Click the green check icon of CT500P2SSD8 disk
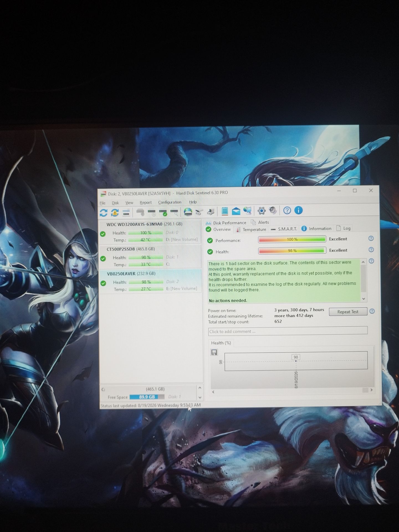 103,259
